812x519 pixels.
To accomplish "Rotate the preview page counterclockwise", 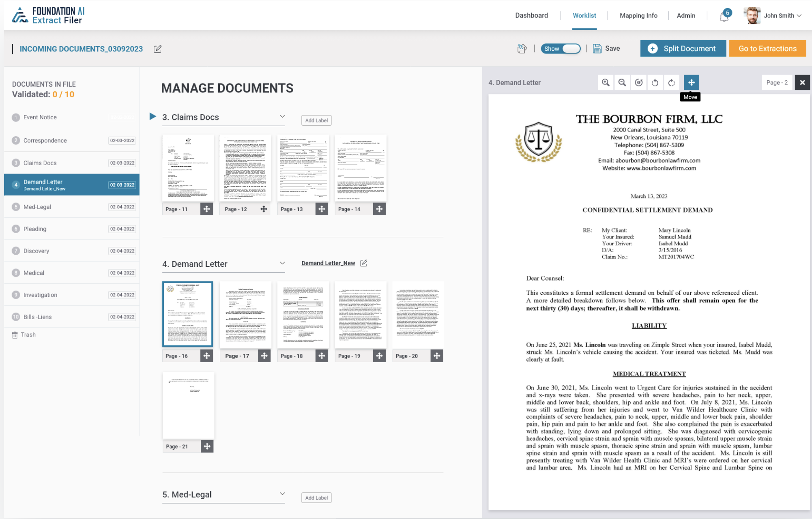I will point(655,82).
